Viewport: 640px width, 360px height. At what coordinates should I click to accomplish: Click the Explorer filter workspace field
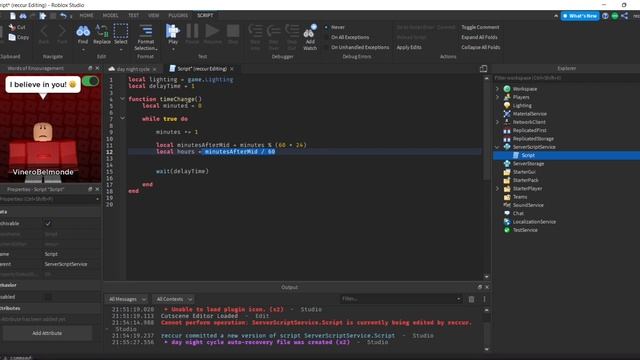click(567, 78)
